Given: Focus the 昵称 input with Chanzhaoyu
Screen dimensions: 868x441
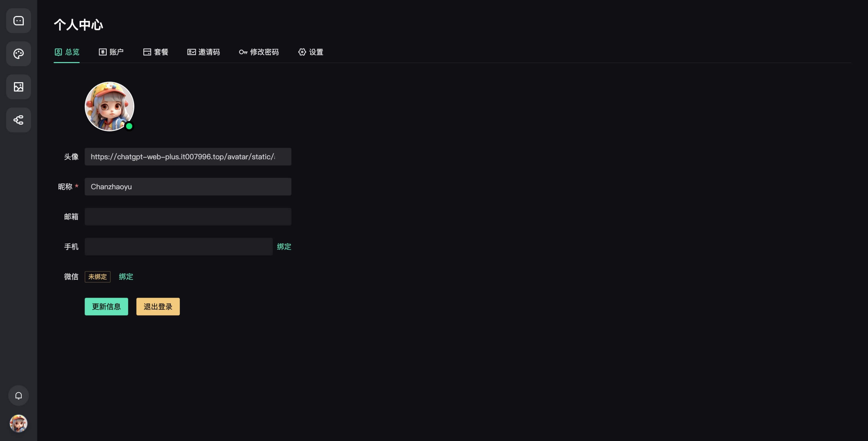Looking at the screenshot, I should coord(188,186).
